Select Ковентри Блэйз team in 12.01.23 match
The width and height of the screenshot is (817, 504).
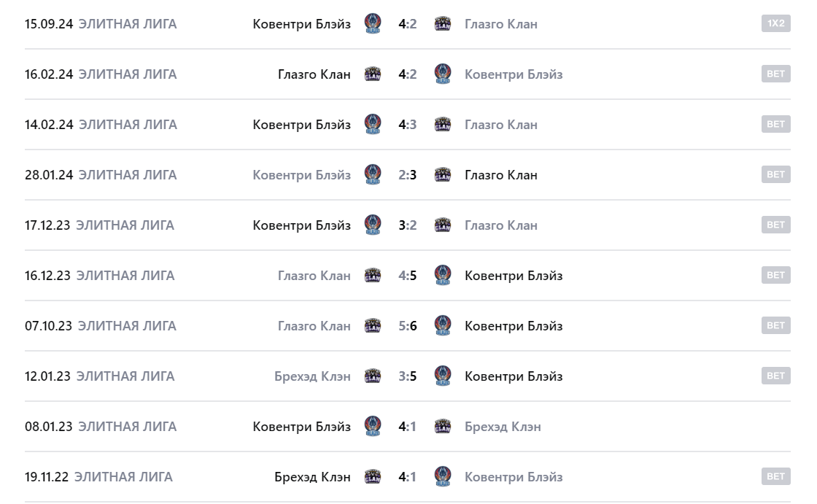(x=514, y=376)
